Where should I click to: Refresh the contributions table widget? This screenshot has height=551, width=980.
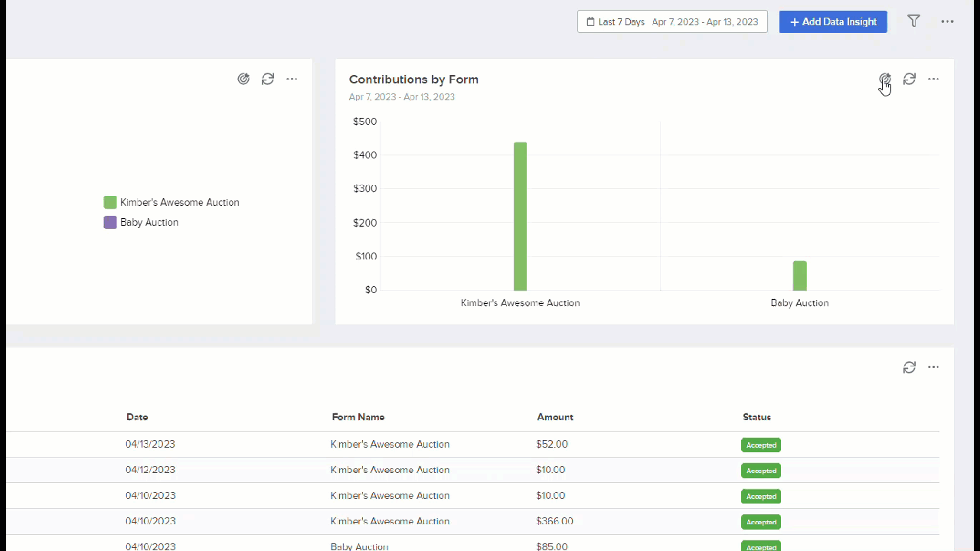(910, 367)
